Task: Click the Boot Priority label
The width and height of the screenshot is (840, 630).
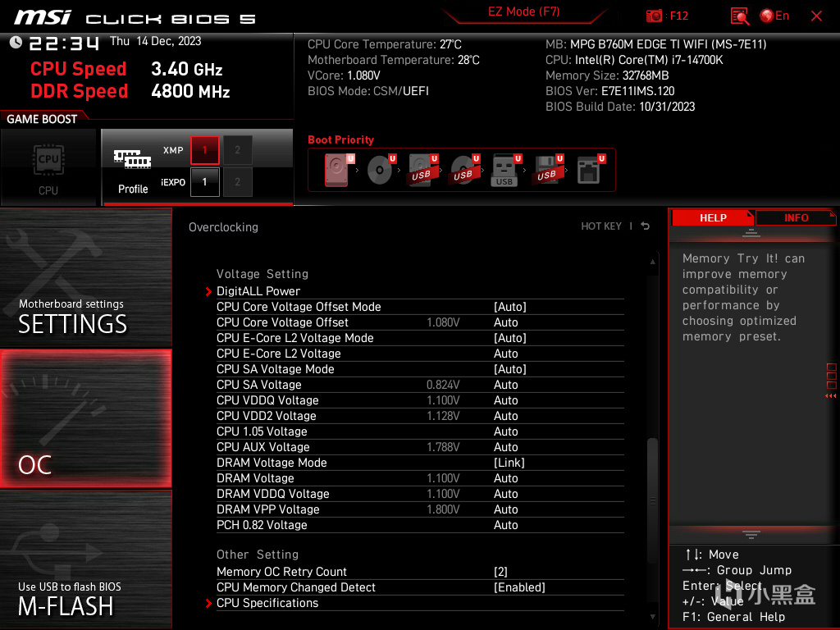Action: point(340,139)
